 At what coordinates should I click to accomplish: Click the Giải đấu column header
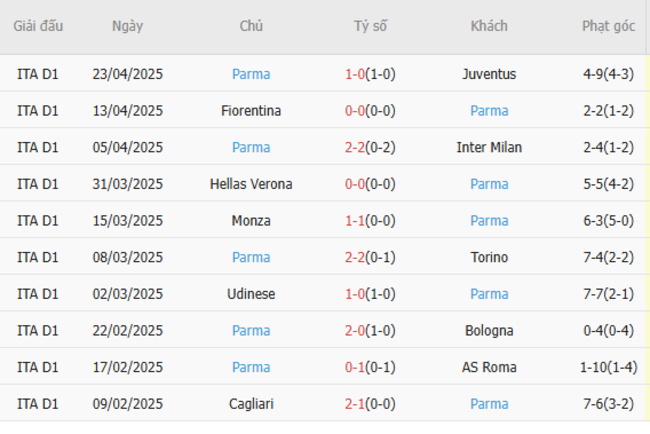(38, 26)
